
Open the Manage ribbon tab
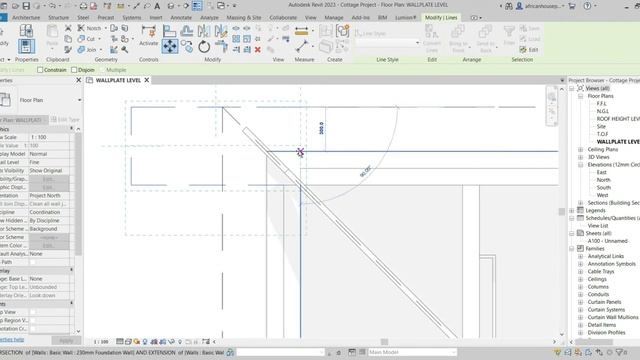pos(333,18)
